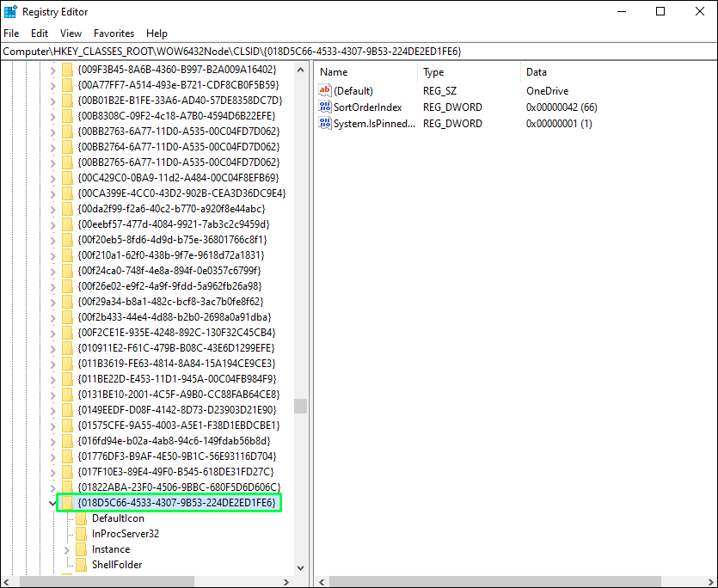The height and width of the screenshot is (588, 718).
Task: Click the 0x00000042 (66) data cell
Action: point(562,107)
